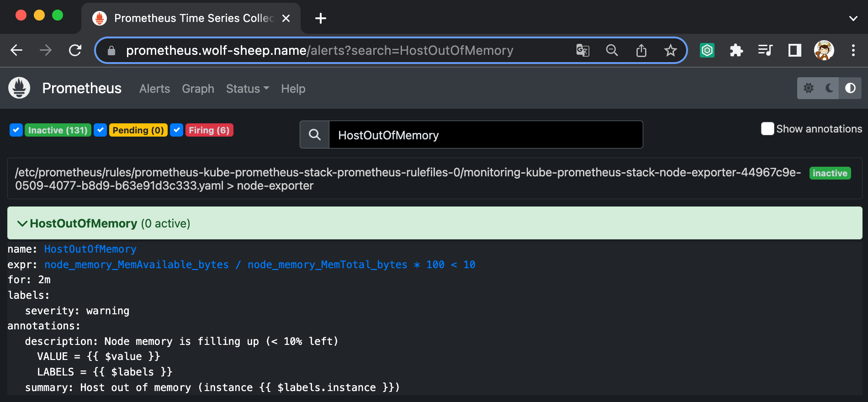The width and height of the screenshot is (868, 402).
Task: Reload the Prometheus alerts page
Action: [75, 50]
